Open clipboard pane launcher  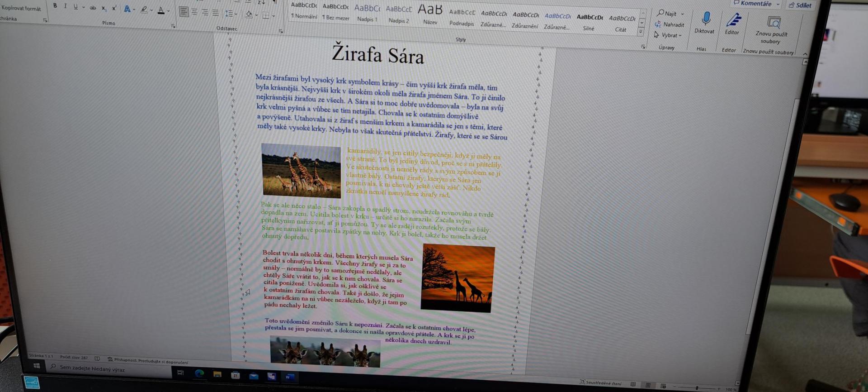coord(45,20)
